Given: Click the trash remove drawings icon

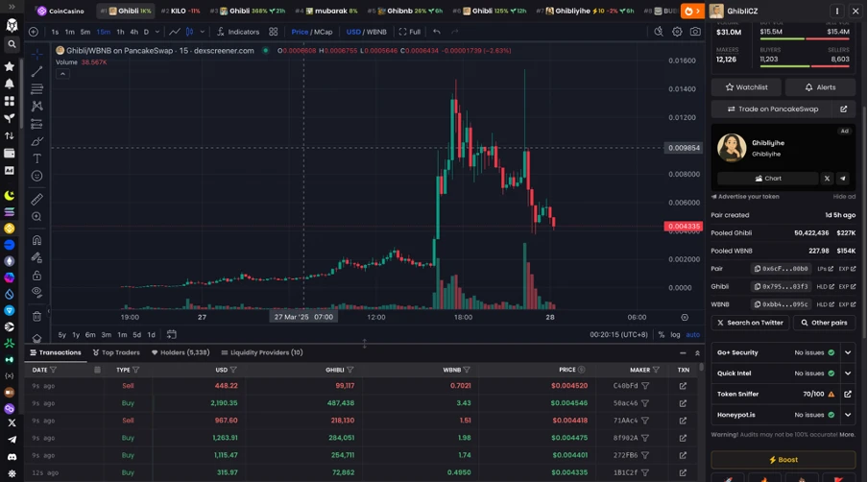Looking at the screenshot, I should point(36,317).
